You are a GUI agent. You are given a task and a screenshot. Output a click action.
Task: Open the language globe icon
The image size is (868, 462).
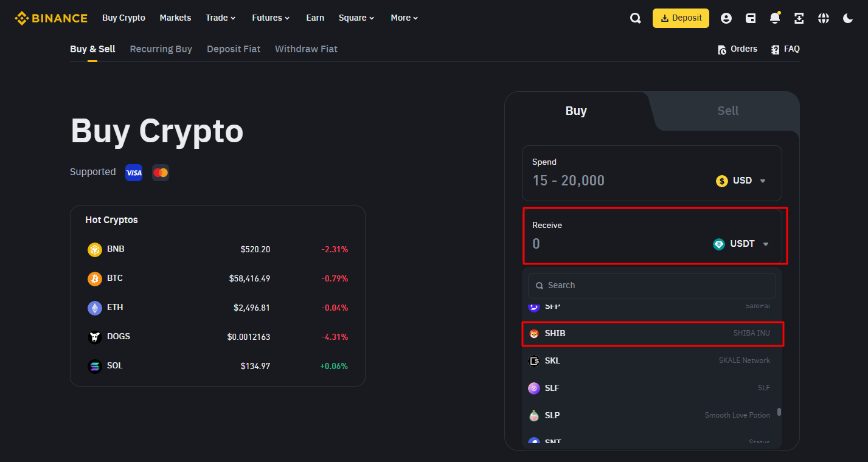click(x=824, y=18)
